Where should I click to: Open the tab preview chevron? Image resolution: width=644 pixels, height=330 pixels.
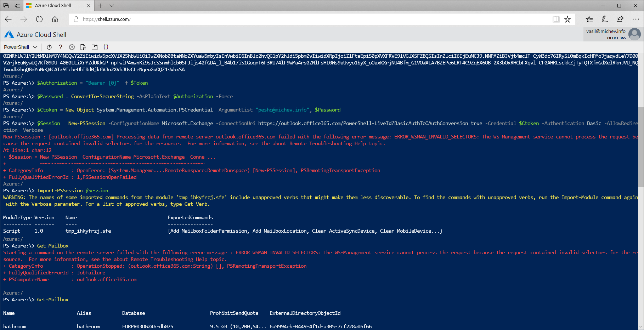pyautogui.click(x=112, y=6)
